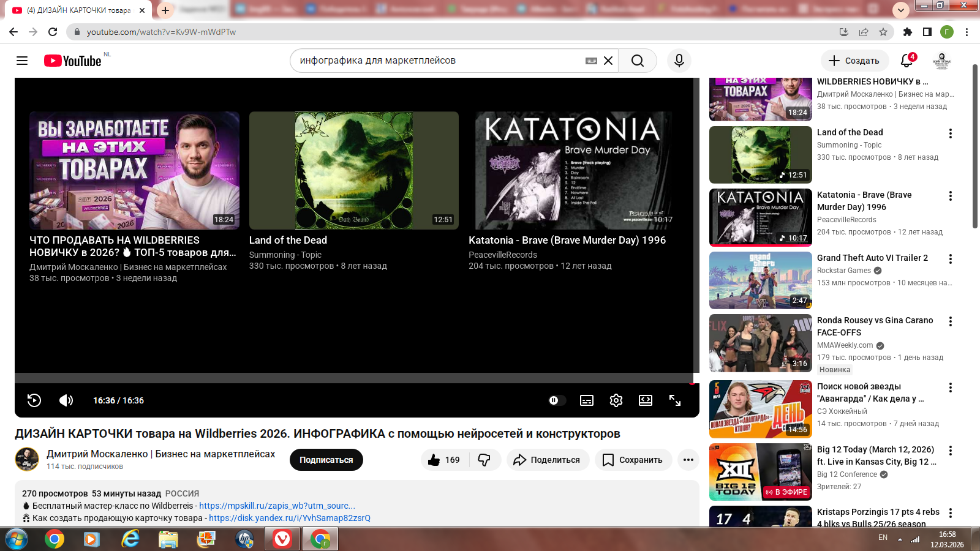Switch to theater mode
The image size is (980, 551).
tap(646, 400)
